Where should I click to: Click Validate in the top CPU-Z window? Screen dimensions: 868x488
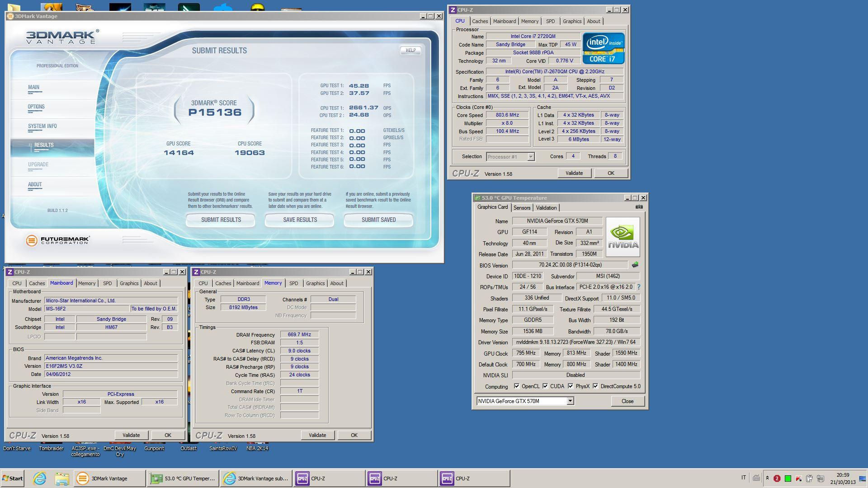pos(574,173)
